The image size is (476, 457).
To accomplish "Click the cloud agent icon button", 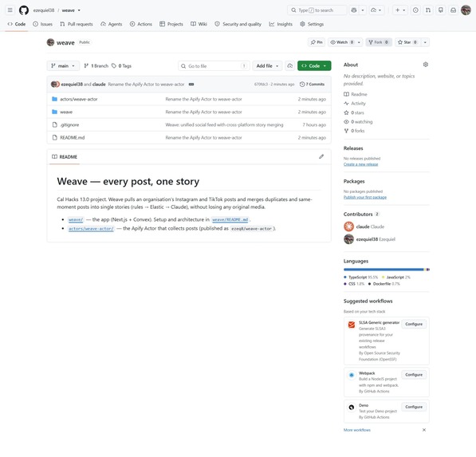I will pos(290,66).
